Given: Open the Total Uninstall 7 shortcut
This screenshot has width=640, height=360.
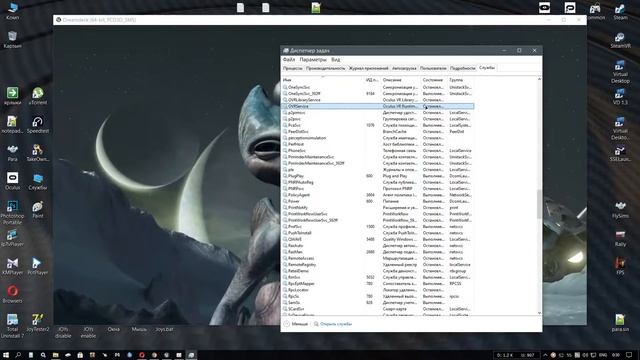Looking at the screenshot, I should pos(12,326).
